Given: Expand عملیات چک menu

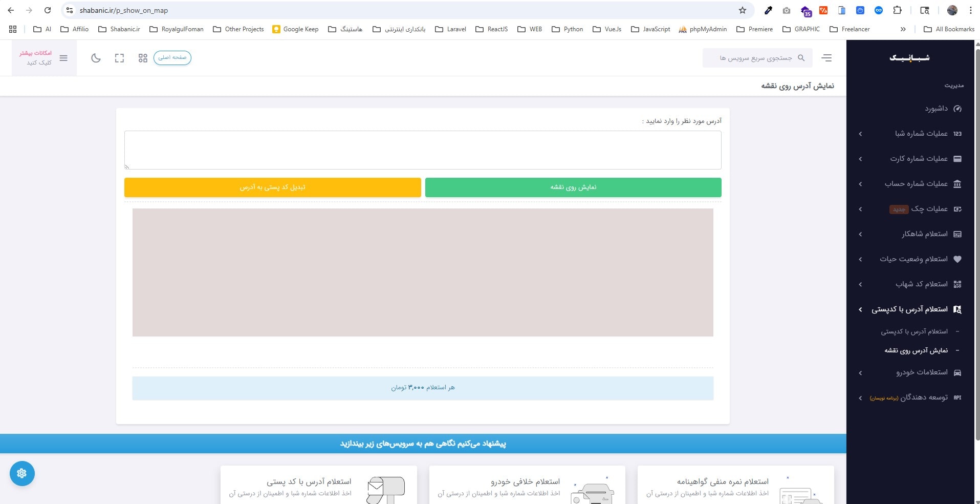Looking at the screenshot, I should 911,209.
